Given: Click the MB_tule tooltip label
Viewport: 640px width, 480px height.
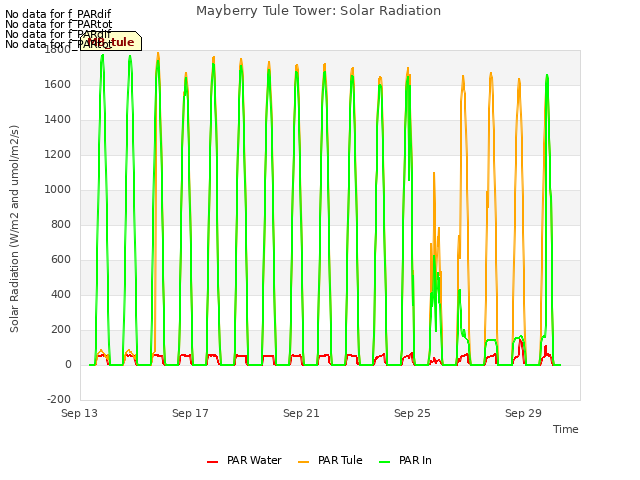Looking at the screenshot, I should tap(111, 42).
